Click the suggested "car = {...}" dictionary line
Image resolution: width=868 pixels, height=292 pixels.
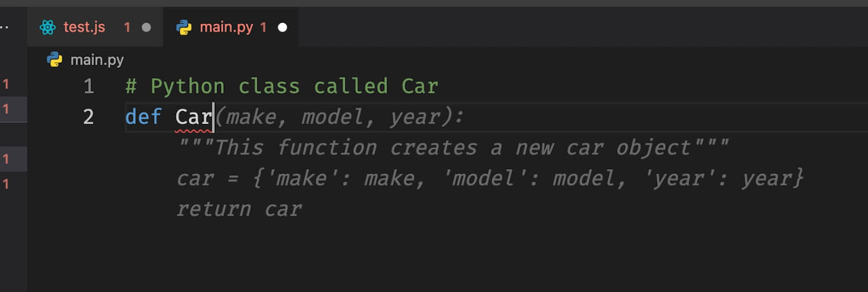click(490, 178)
